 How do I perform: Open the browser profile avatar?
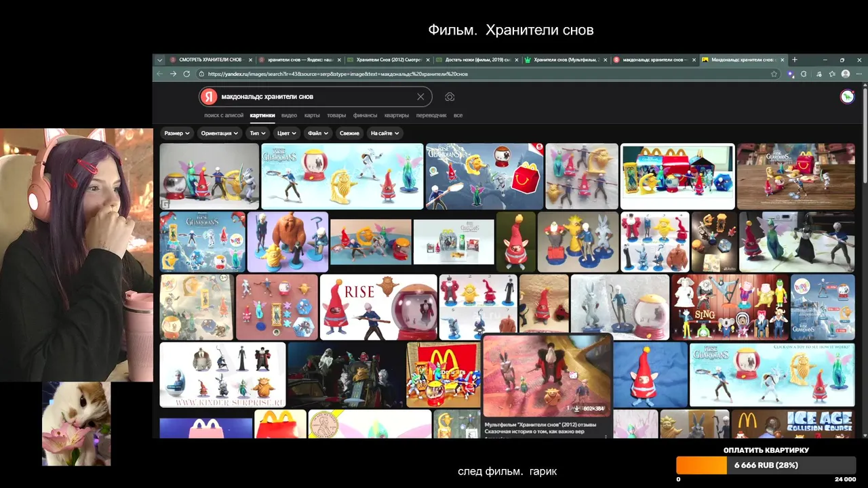tap(845, 74)
